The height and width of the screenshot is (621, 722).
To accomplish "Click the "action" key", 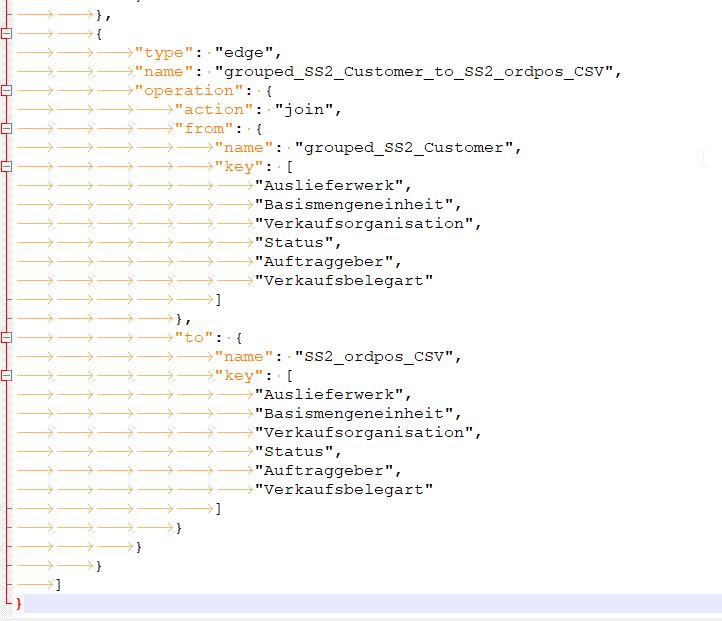I will point(214,110).
